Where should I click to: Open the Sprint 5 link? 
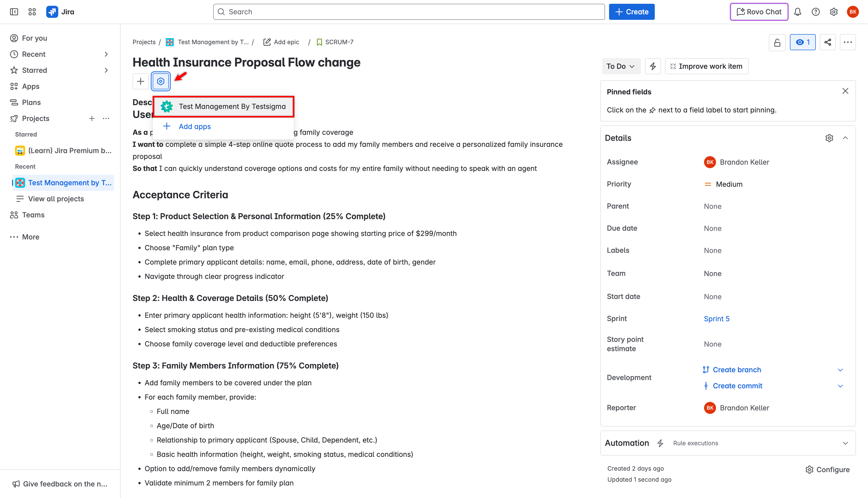coord(717,319)
